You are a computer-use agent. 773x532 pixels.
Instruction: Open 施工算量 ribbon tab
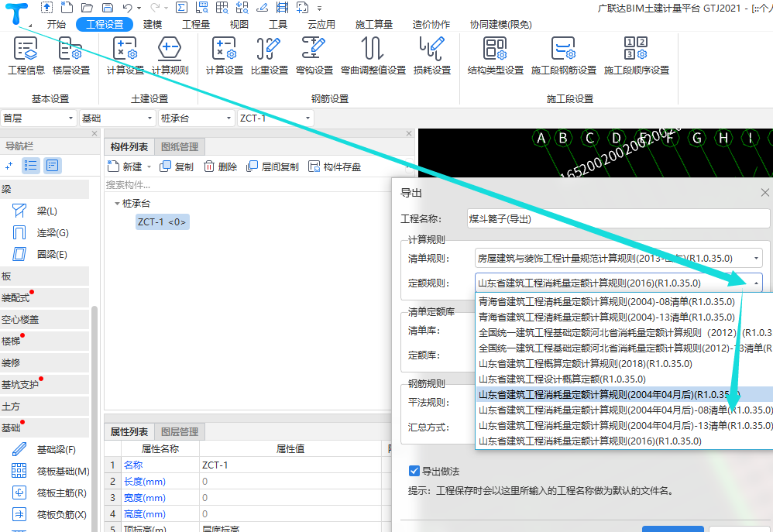click(x=373, y=25)
